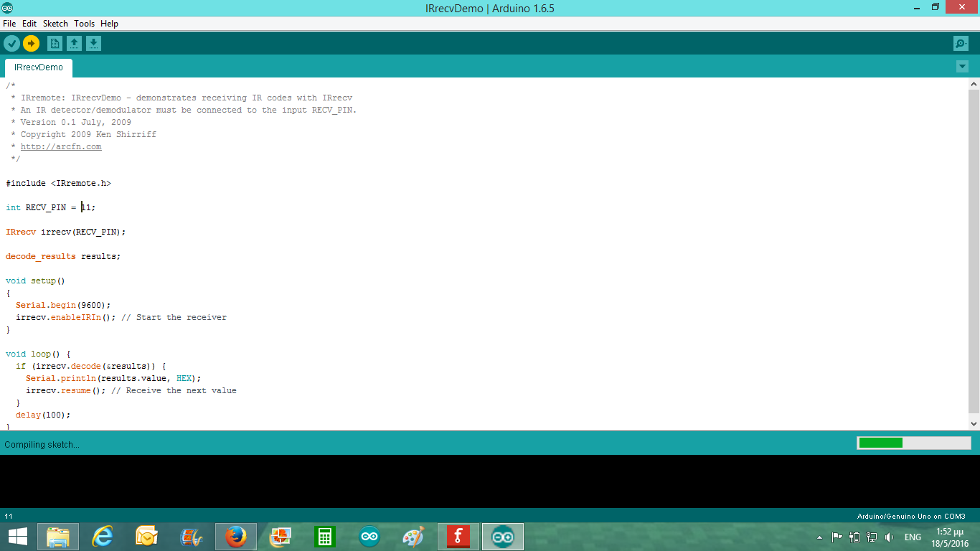
Task: Click the Open sketch up-arrow icon
Action: (x=74, y=44)
